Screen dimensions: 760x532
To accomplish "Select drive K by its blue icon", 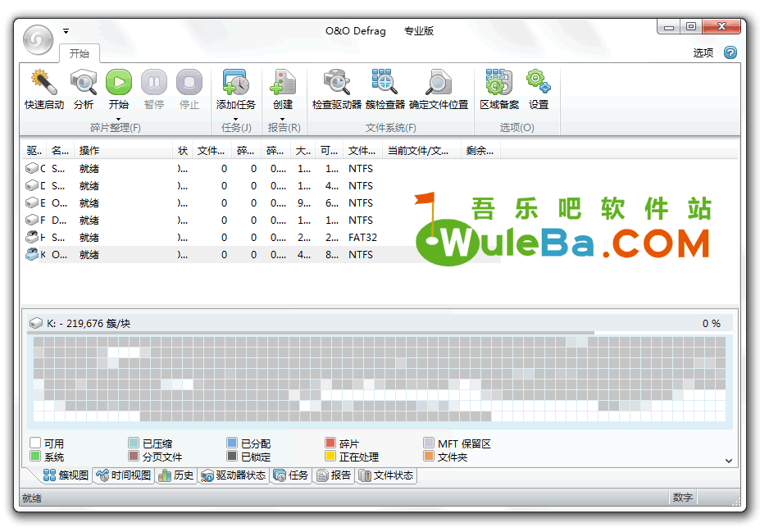I will tap(32, 254).
